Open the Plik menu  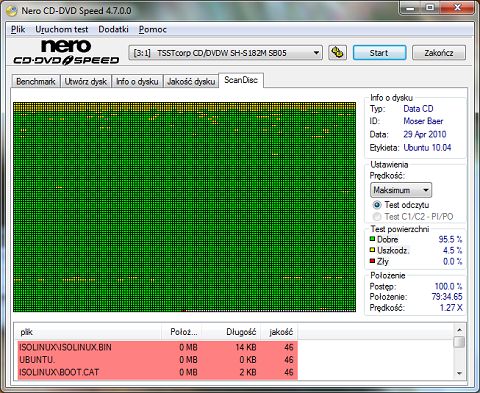[x=18, y=29]
